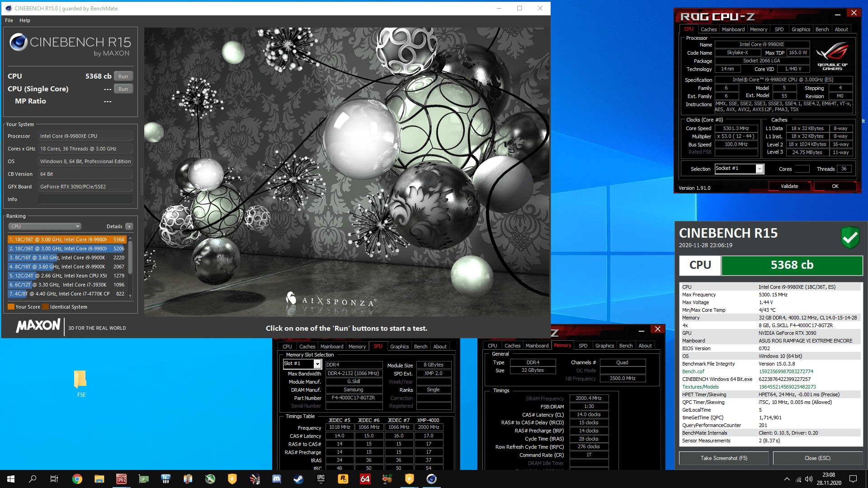The width and height of the screenshot is (868, 488).
Task: Click the Part Number F4-4000C17-8GTZR field
Action: click(354, 398)
